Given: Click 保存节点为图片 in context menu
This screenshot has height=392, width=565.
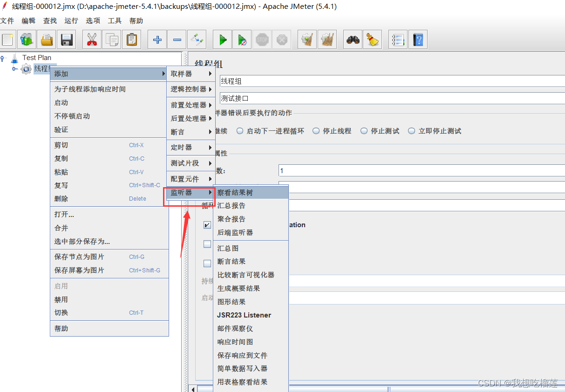Looking at the screenshot, I should (109, 257).
